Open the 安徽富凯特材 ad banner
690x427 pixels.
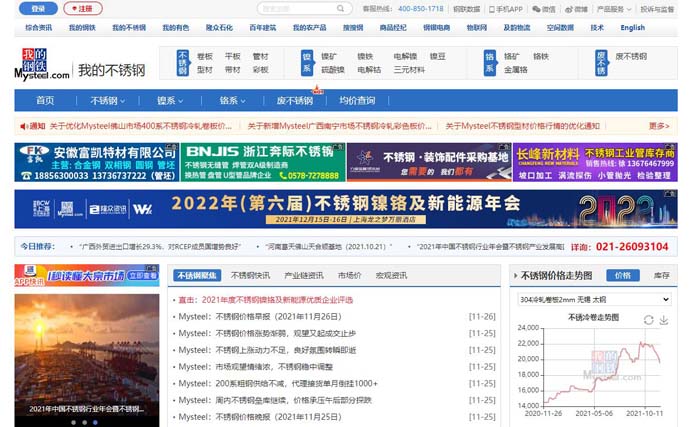click(96, 162)
